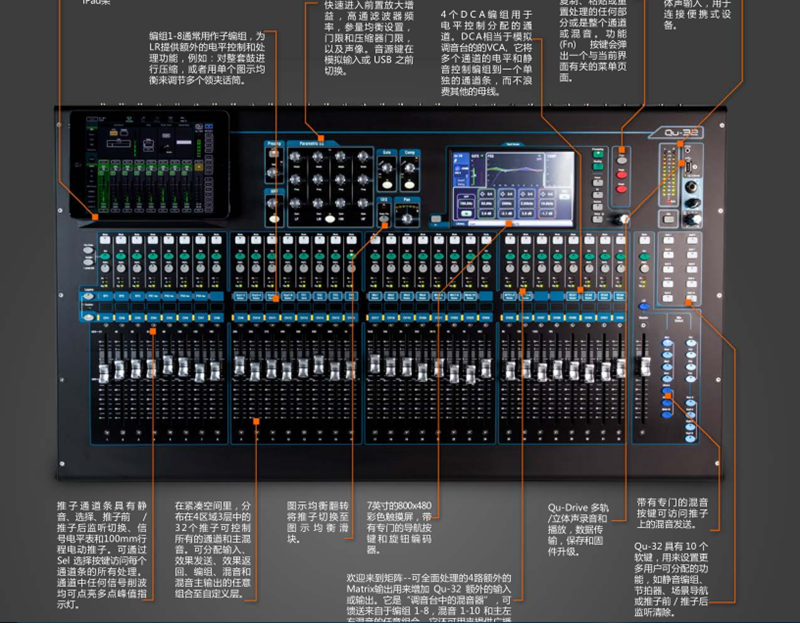Select channel 17 with its green Sel key

(x=375, y=255)
